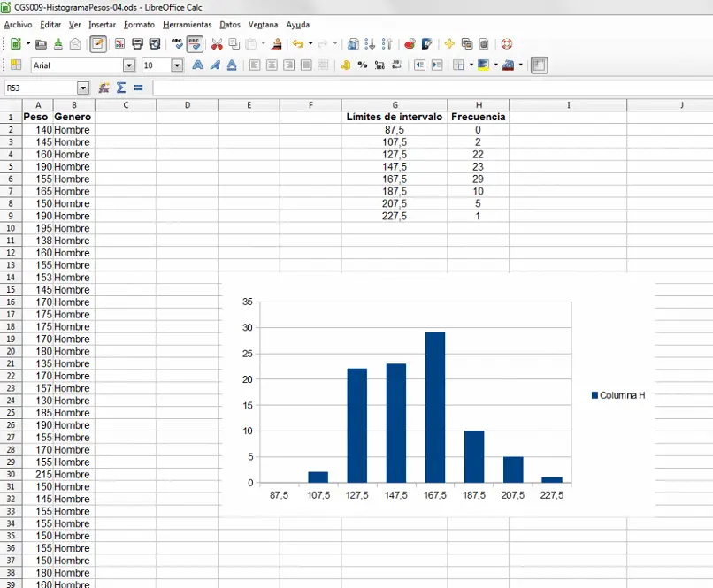The height and width of the screenshot is (588, 713).
Task: Click the Sort Descending icon
Action: (x=387, y=43)
